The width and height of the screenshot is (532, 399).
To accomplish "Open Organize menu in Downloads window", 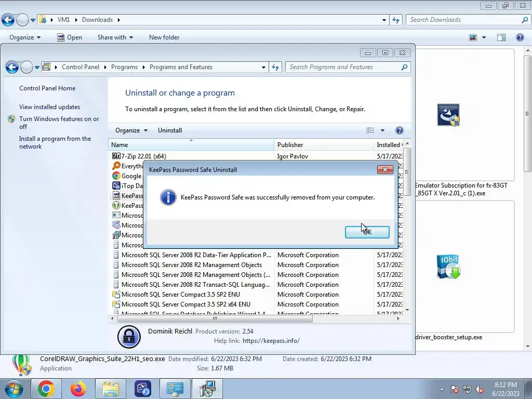I will pos(25,37).
